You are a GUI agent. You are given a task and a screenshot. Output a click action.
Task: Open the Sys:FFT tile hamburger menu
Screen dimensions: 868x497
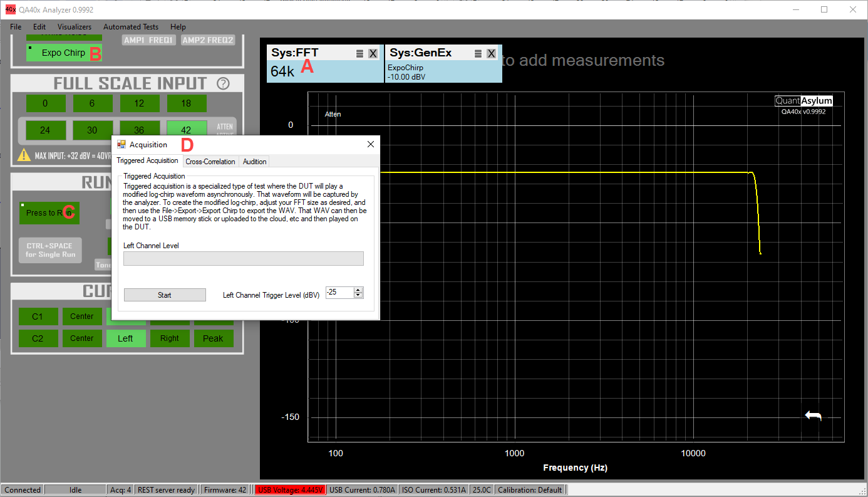click(x=359, y=54)
